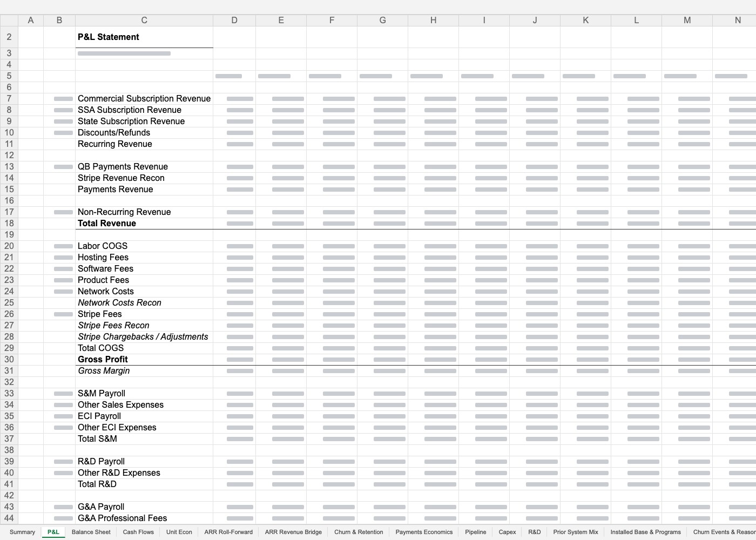Select row 2 header

[x=9, y=37]
